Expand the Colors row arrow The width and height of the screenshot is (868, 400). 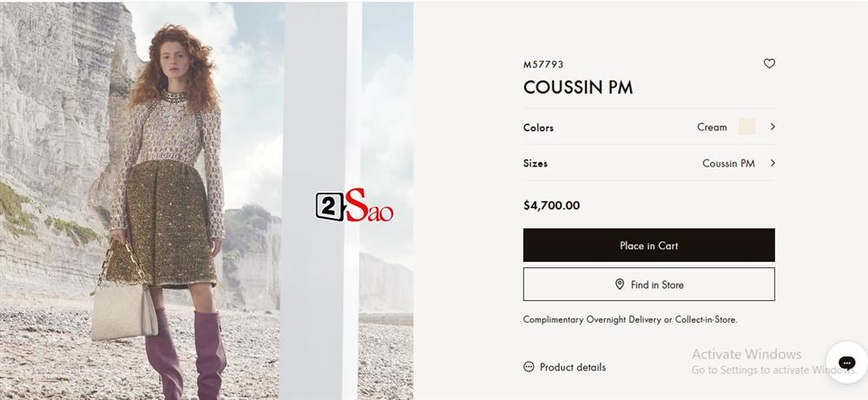coord(773,127)
